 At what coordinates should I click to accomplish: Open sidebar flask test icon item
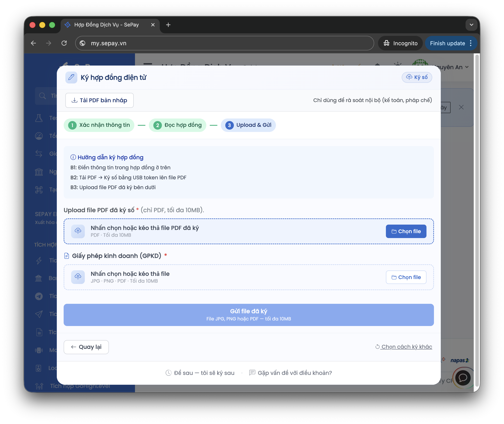point(39,118)
